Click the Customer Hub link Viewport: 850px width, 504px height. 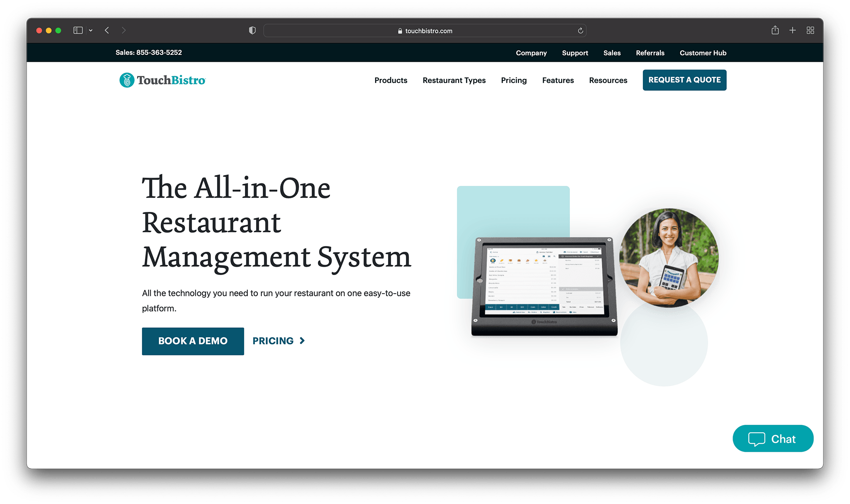(x=703, y=53)
